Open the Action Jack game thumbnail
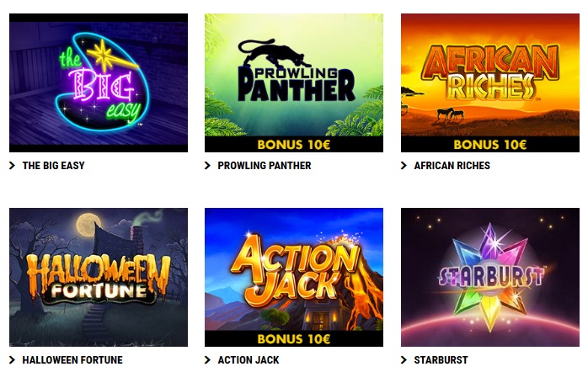 294,277
